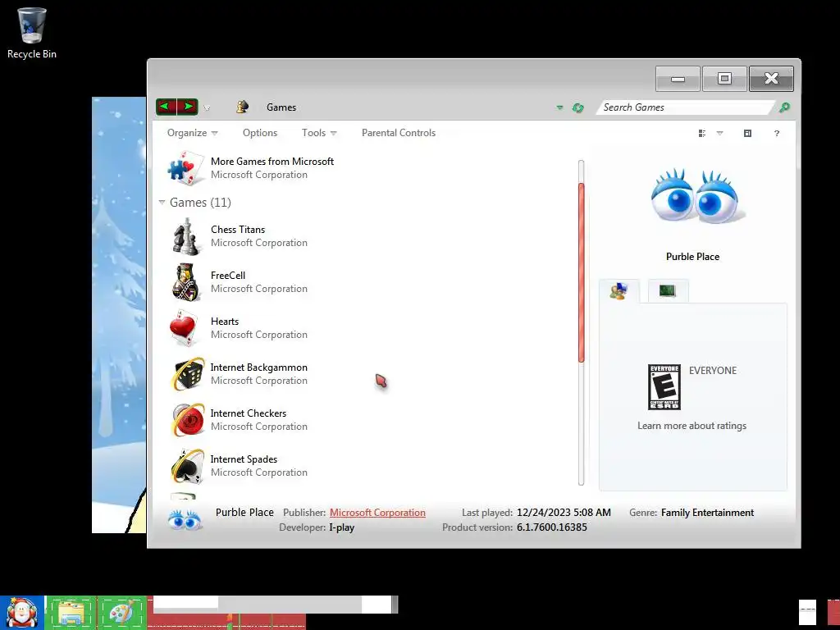Open the recent pages dropdown beside navigation arrows
This screenshot has height=630, width=840.
(207, 107)
